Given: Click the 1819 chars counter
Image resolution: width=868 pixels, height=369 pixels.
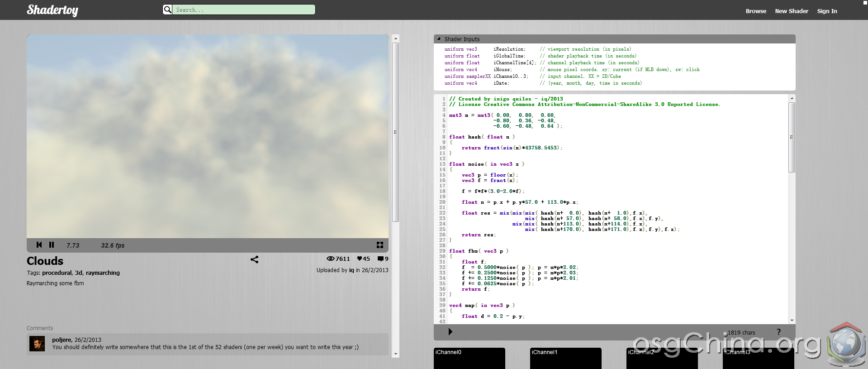Looking at the screenshot, I should click(x=741, y=332).
